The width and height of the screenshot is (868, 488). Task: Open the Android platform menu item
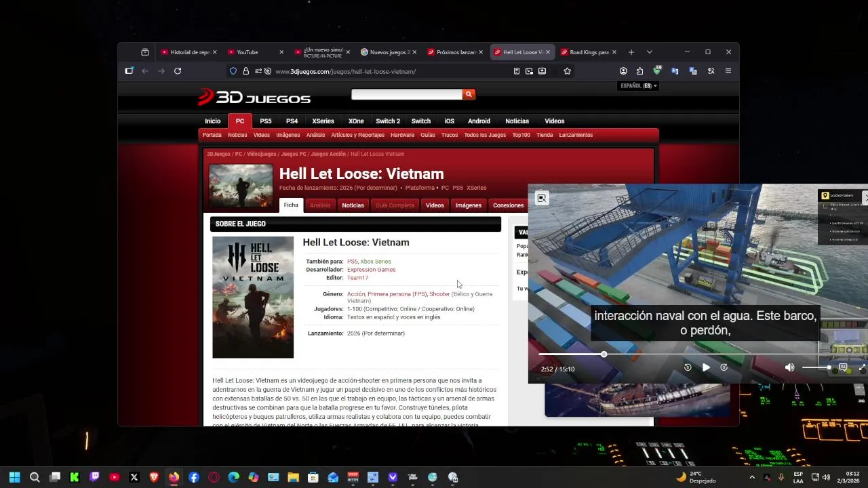pos(479,121)
